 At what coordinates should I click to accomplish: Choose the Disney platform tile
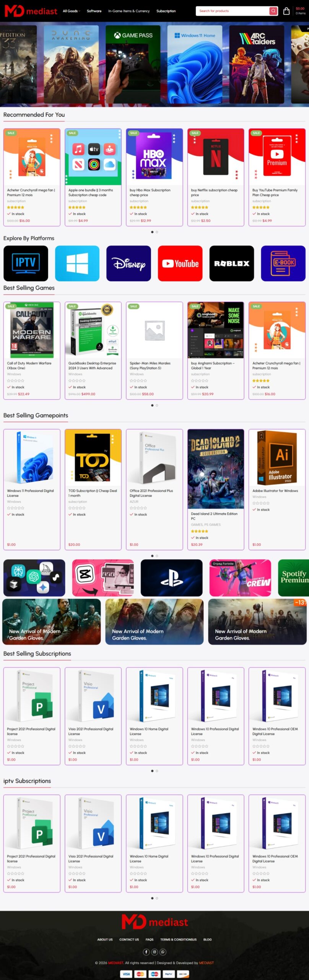click(128, 263)
